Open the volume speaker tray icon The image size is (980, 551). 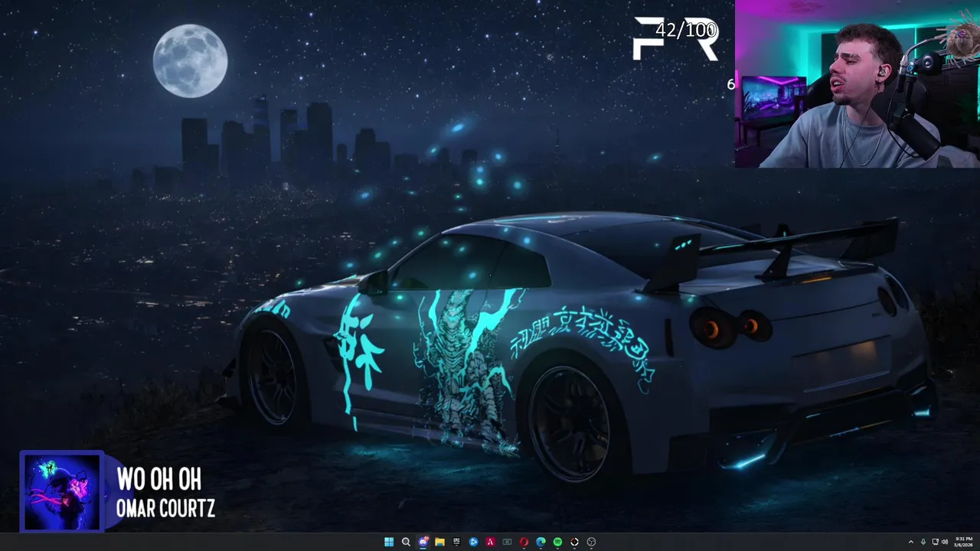point(944,542)
